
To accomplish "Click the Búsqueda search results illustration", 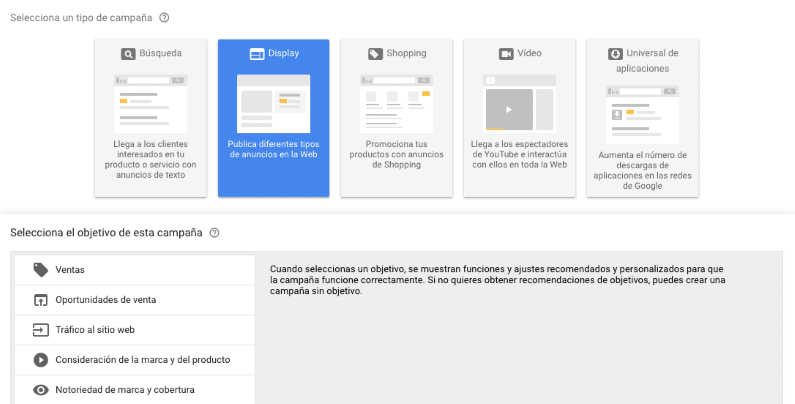I will point(151,104).
